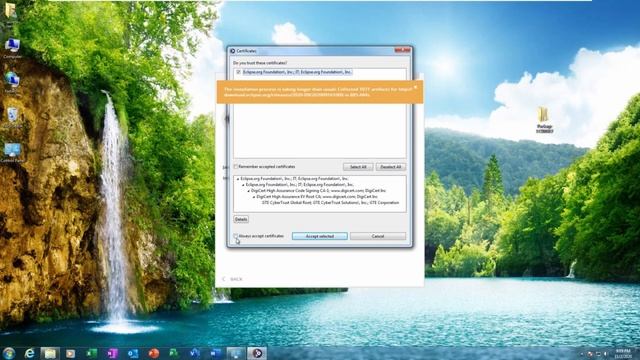Launch PowerPoint from taskbar

tap(154, 353)
